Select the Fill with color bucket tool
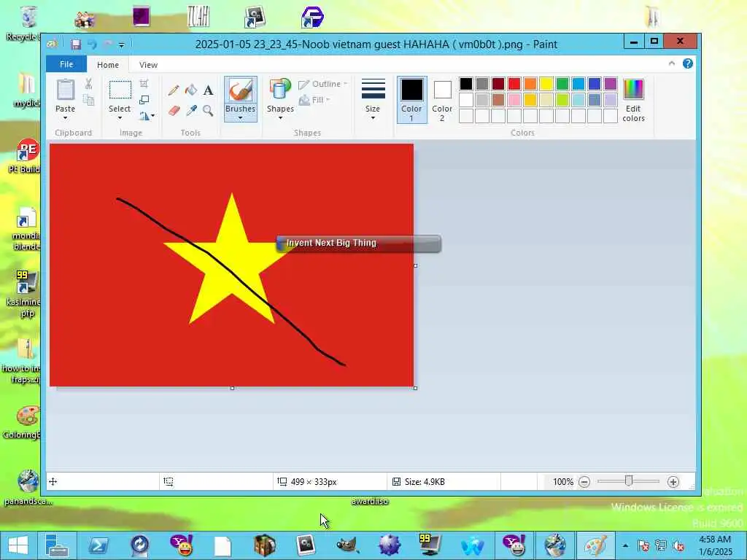This screenshot has height=560, width=747. pyautogui.click(x=191, y=90)
